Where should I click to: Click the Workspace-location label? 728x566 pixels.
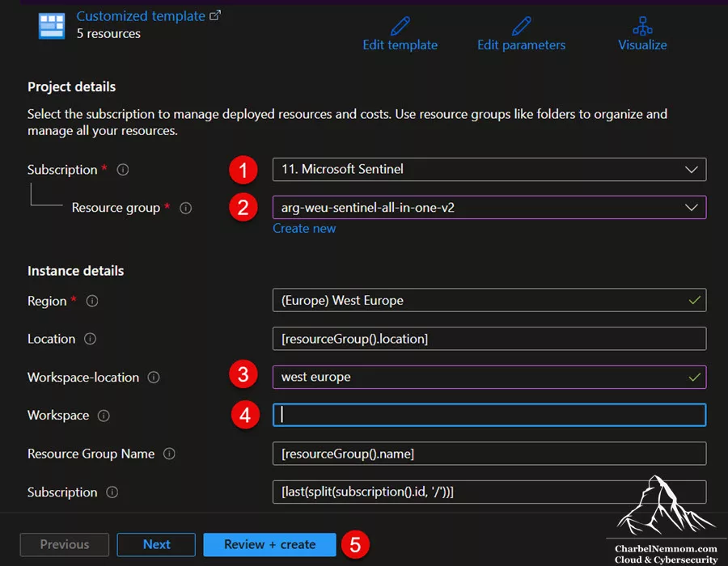(x=83, y=378)
